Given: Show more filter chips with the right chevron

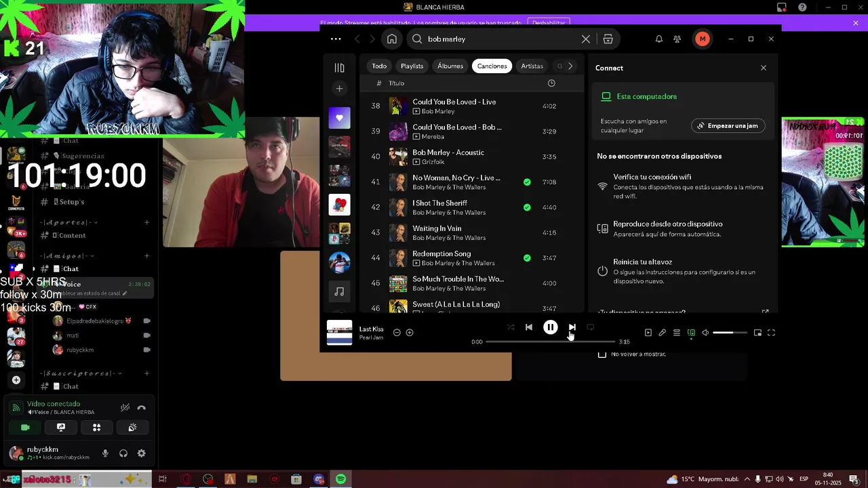Looking at the screenshot, I should point(570,66).
